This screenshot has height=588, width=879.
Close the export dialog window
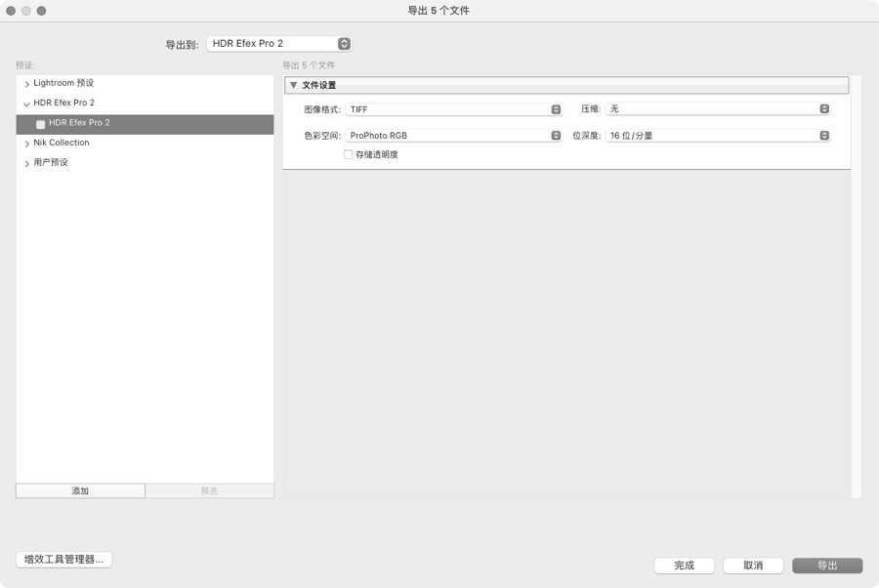click(x=11, y=11)
